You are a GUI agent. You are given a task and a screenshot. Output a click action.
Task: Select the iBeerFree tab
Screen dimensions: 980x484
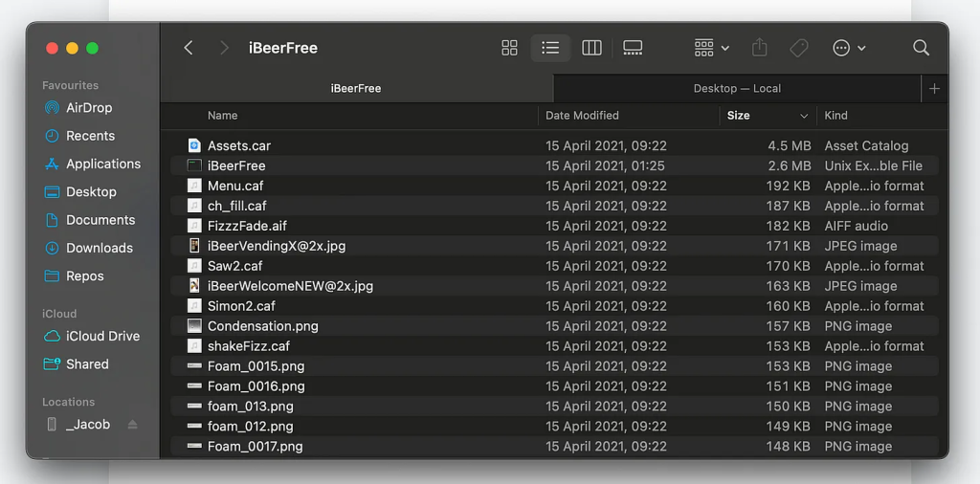click(356, 88)
